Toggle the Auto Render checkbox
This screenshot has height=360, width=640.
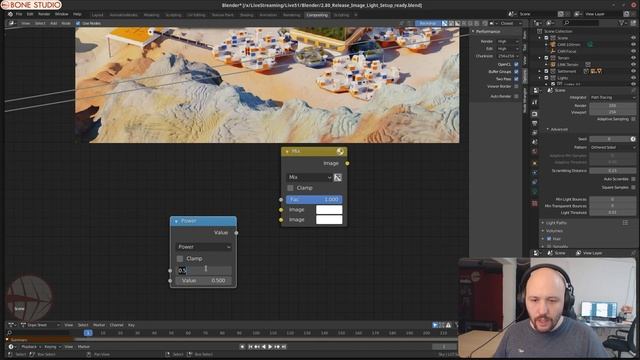(x=516, y=96)
